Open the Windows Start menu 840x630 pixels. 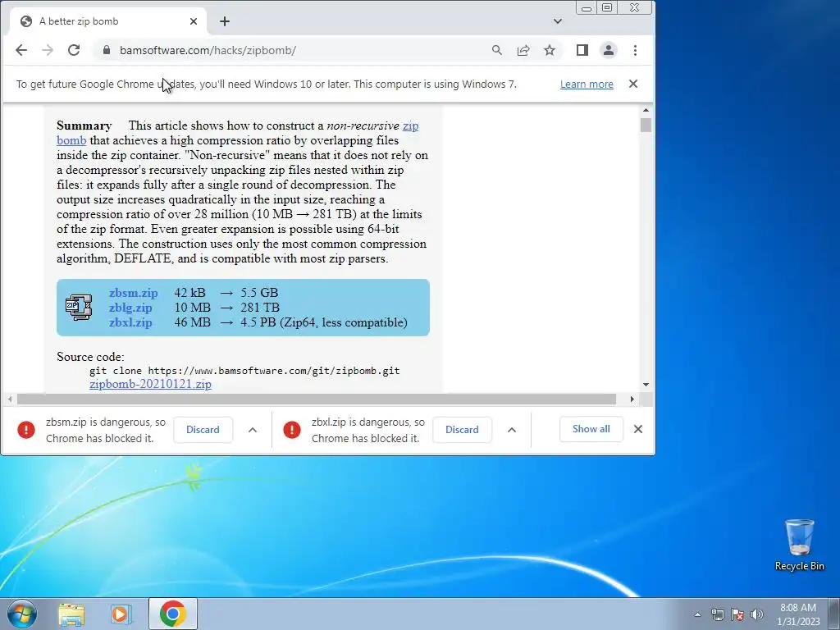[x=21, y=614]
